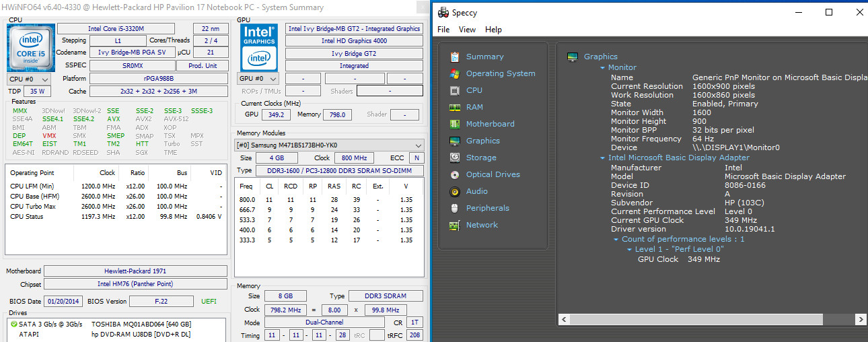Click the Storage drive icon in Speccy
Viewport: 868px width, 342px height.
pos(454,158)
